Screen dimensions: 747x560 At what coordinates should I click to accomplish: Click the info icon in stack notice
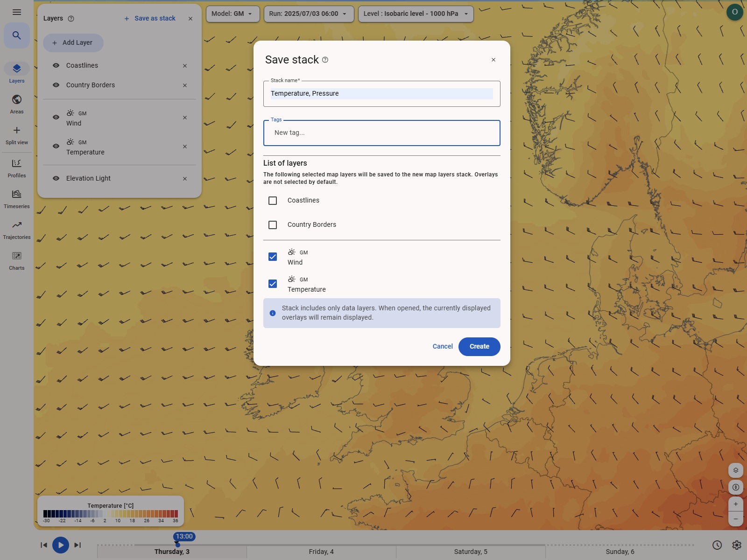click(x=273, y=313)
